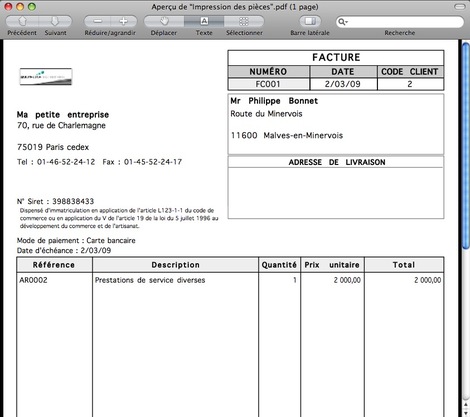Image resolution: width=470 pixels, height=417 pixels.
Task: Select the Déplacer hand tool
Action: (x=164, y=21)
